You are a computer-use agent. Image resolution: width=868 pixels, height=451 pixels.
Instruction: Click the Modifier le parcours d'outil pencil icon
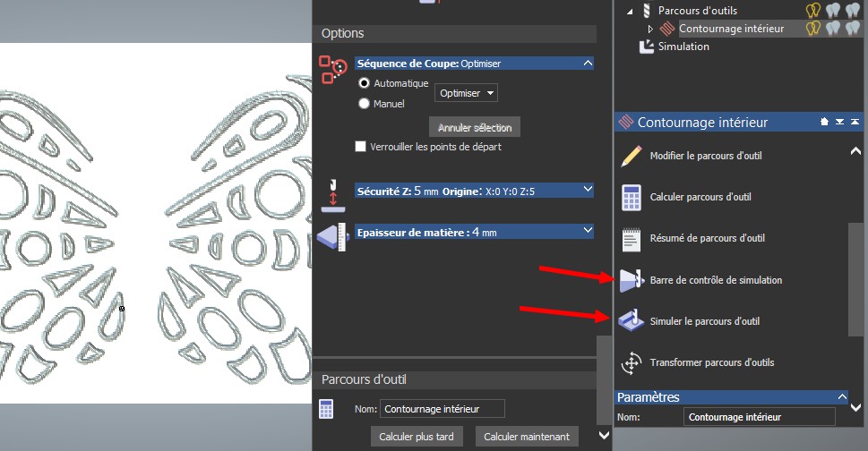632,156
